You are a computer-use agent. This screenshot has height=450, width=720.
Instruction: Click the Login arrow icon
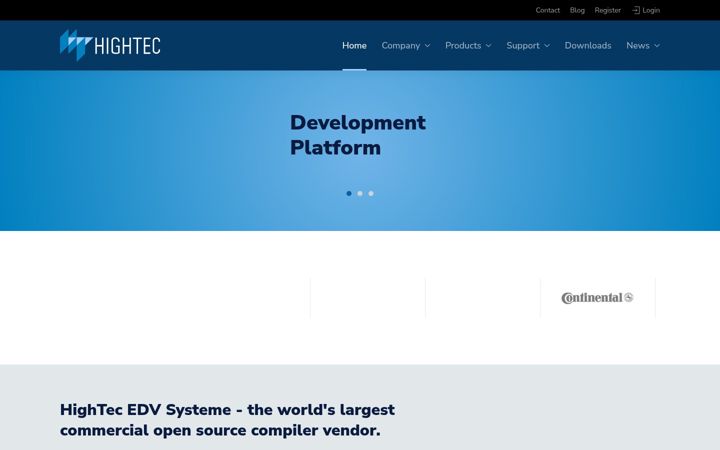(636, 10)
